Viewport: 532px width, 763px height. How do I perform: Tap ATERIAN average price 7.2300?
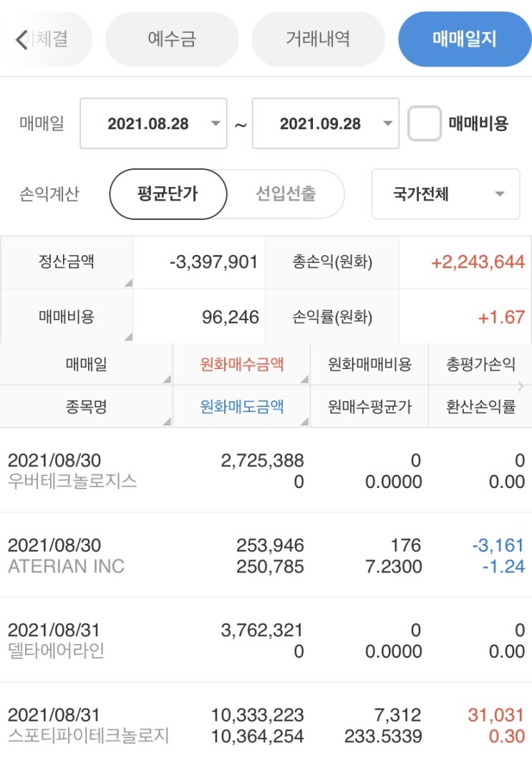pyautogui.click(x=394, y=567)
